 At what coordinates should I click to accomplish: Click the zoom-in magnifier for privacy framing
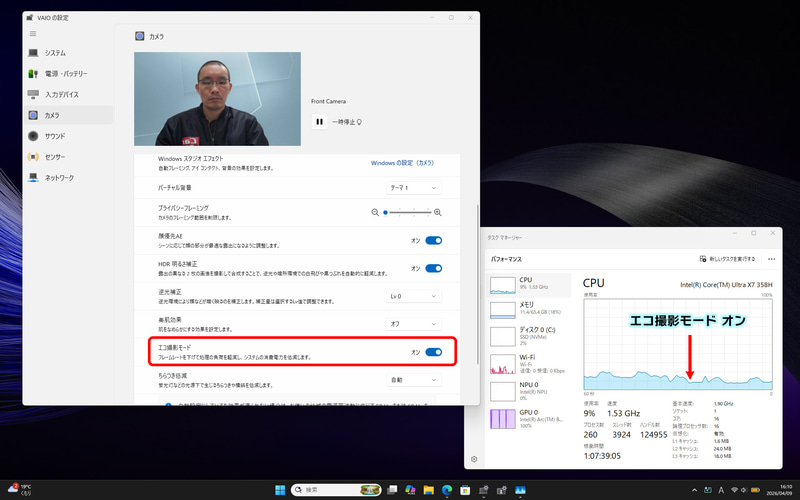pyautogui.click(x=437, y=212)
